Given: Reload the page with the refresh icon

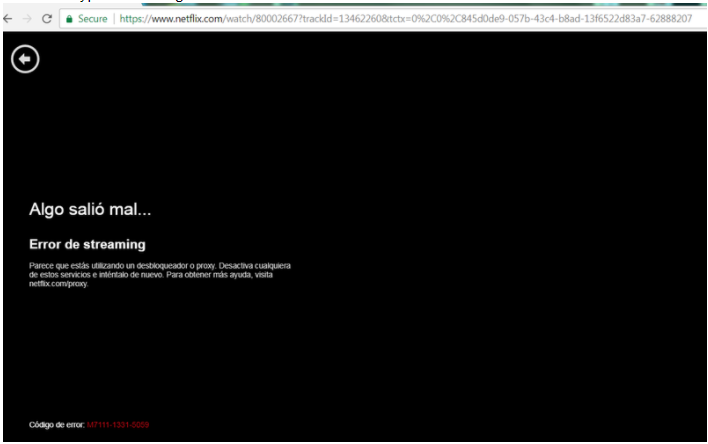Looking at the screenshot, I should tap(47, 19).
